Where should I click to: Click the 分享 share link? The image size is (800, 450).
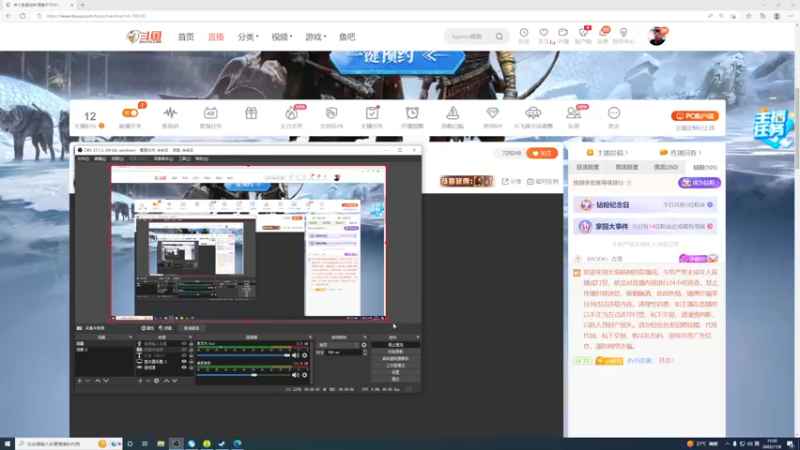pos(512,182)
